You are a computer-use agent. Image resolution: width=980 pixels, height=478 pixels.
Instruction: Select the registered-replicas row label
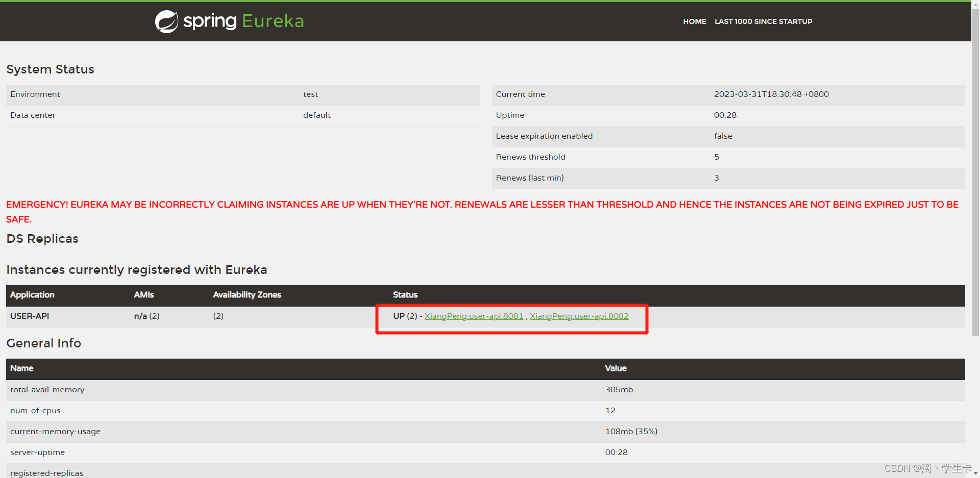46,473
